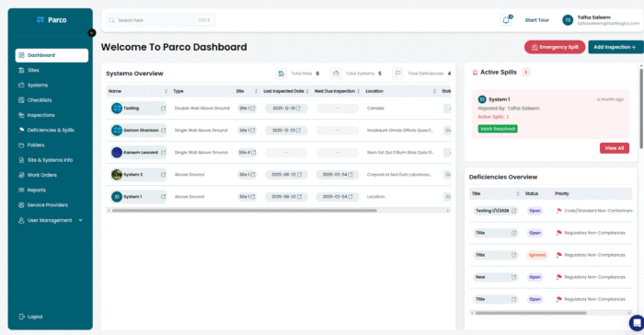
Task: Click Total Deficiencies flag icon
Action: 397,74
